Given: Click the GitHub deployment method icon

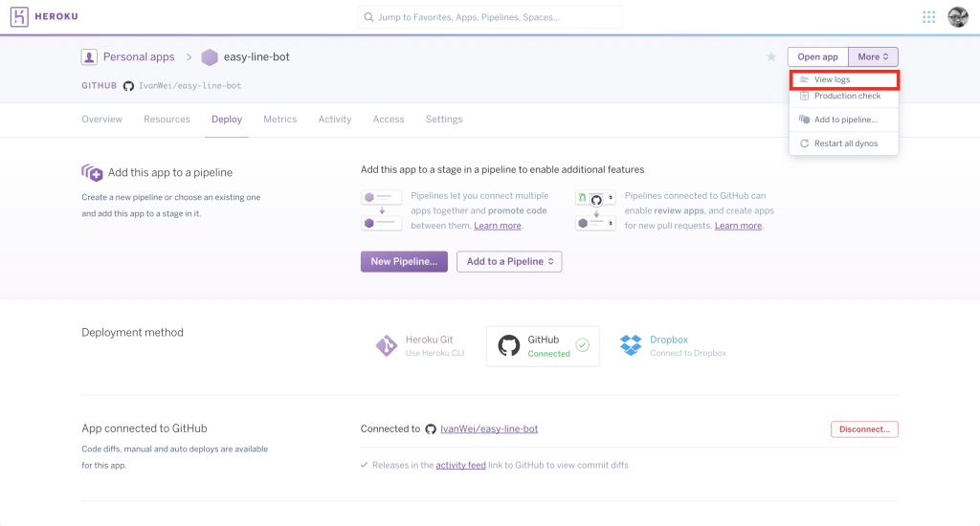Looking at the screenshot, I should click(x=509, y=345).
